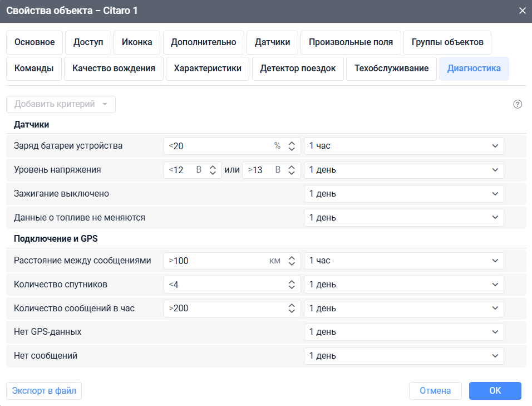Screen dimensions: 532x406
Task: Open the interval dropdown for Заряд батареи устройства
Action: point(403,146)
